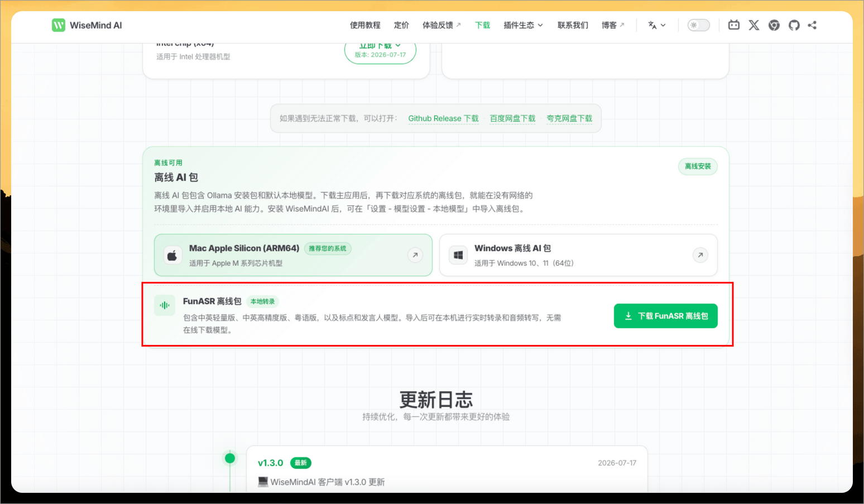The height and width of the screenshot is (504, 864).
Task: Click text 适用于 Intel 处理器机型
Action: point(193,56)
